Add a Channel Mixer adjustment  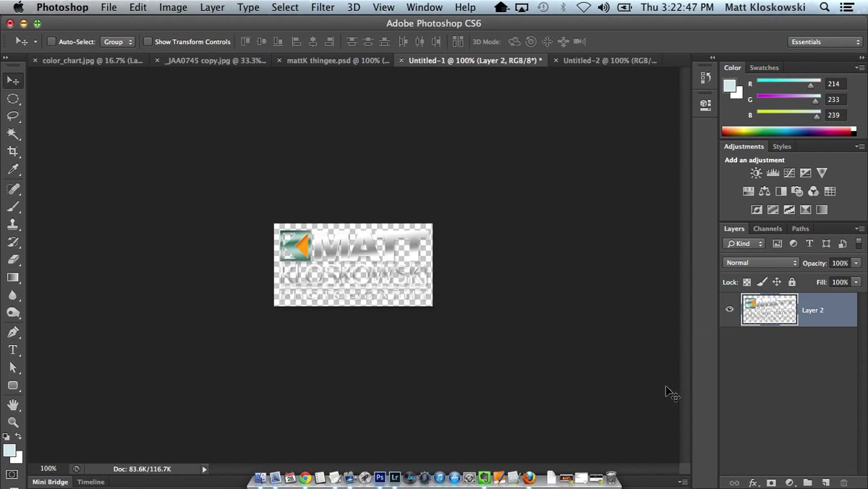[814, 192]
